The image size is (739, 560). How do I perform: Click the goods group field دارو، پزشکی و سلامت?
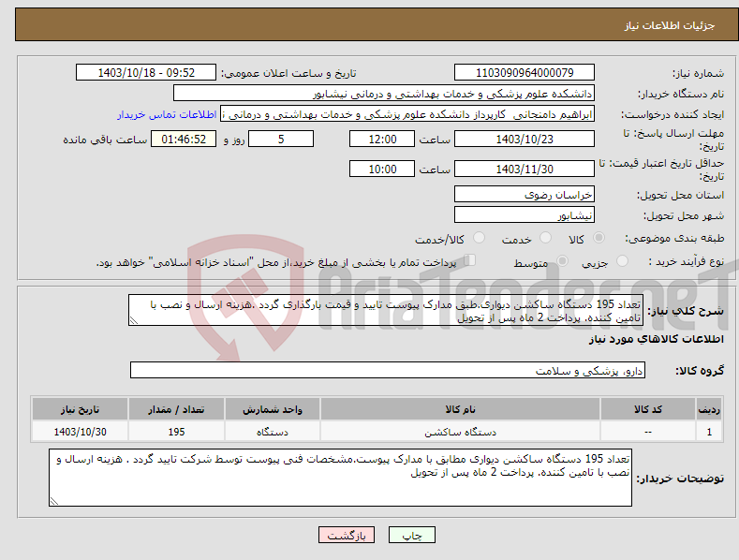click(x=388, y=371)
